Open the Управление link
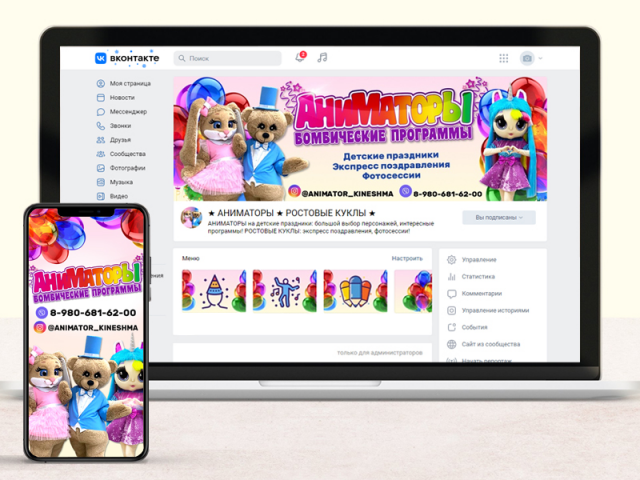The width and height of the screenshot is (640, 480). [479, 260]
